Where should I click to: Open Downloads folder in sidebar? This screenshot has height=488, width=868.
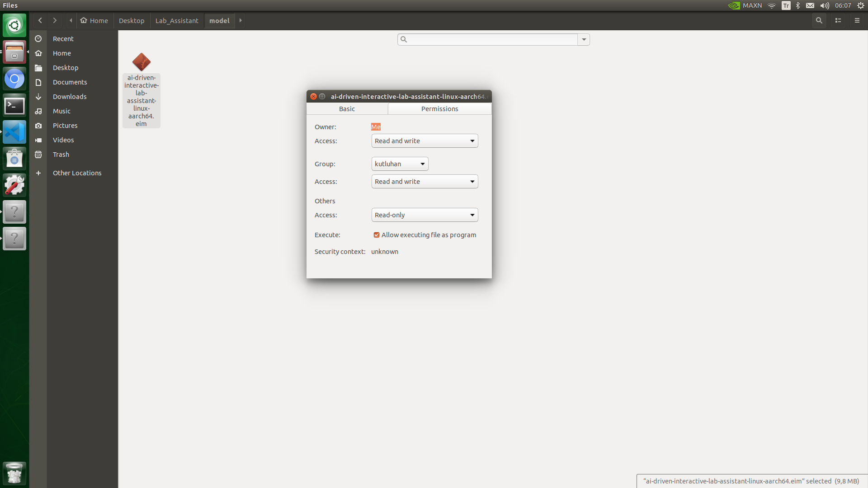[x=70, y=96]
